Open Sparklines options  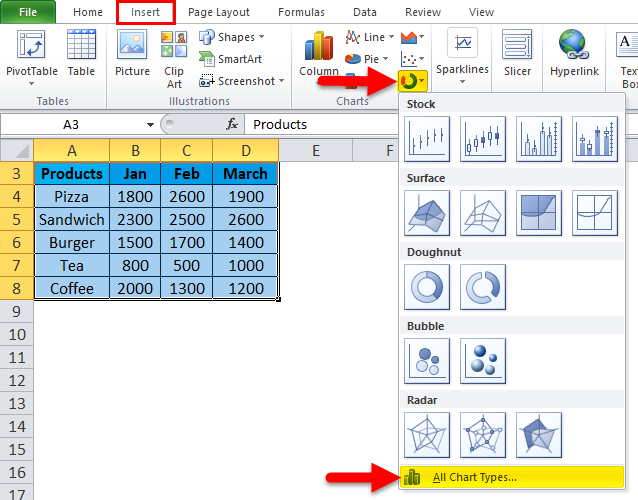tap(462, 56)
